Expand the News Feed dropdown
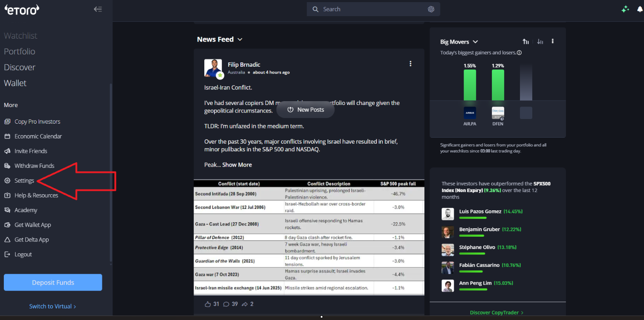The width and height of the screenshot is (644, 320). [240, 39]
